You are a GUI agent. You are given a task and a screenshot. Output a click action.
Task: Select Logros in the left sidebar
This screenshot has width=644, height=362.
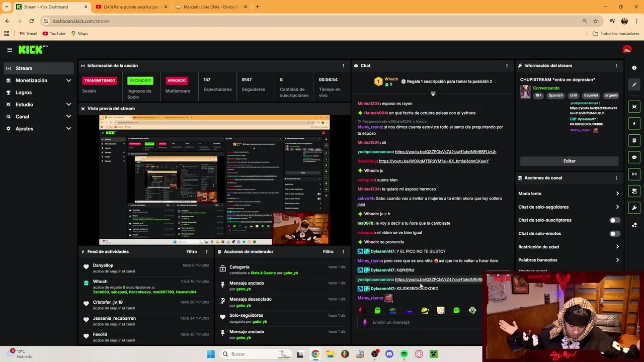tap(38, 93)
